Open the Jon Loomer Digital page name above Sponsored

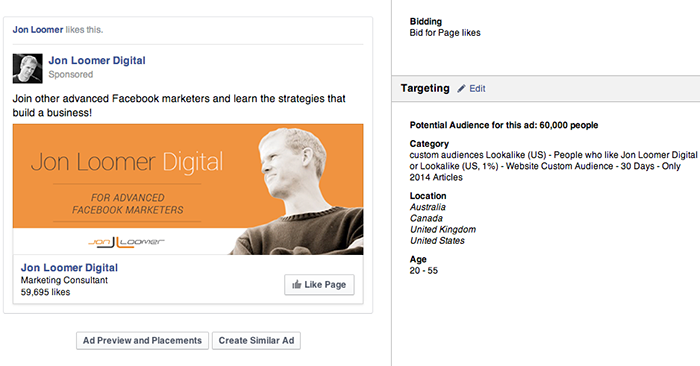click(x=97, y=61)
